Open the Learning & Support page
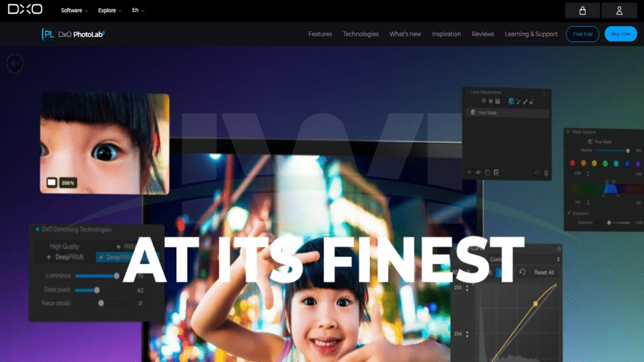Viewport: 644px width, 362px height. [x=531, y=34]
